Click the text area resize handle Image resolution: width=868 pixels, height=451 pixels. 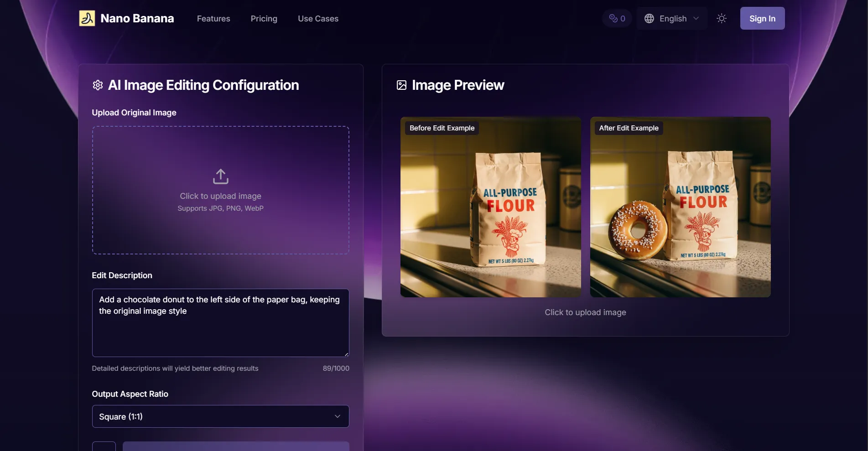coord(346,354)
